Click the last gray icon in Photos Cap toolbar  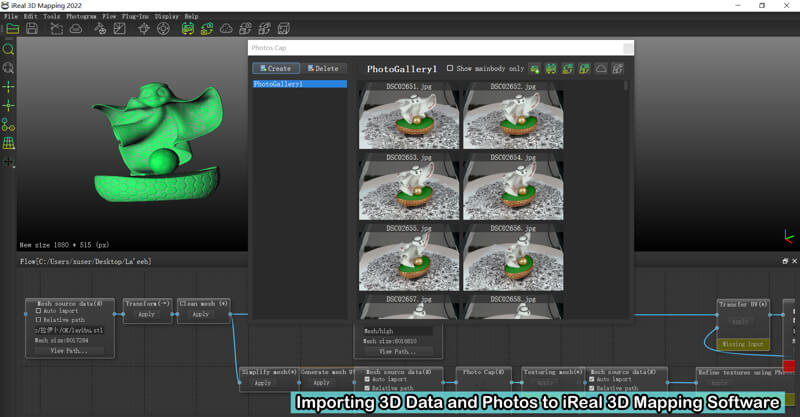[617, 68]
